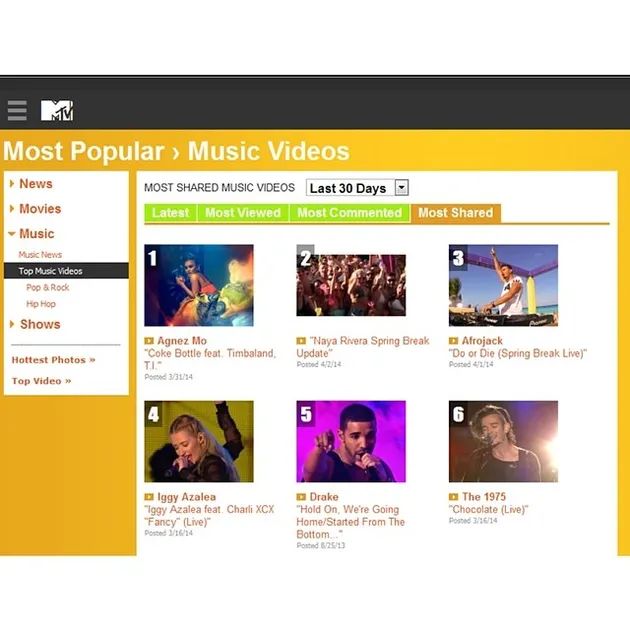The width and height of the screenshot is (630, 630).
Task: Click video icon beside Agnez Mo
Action: coord(149,341)
